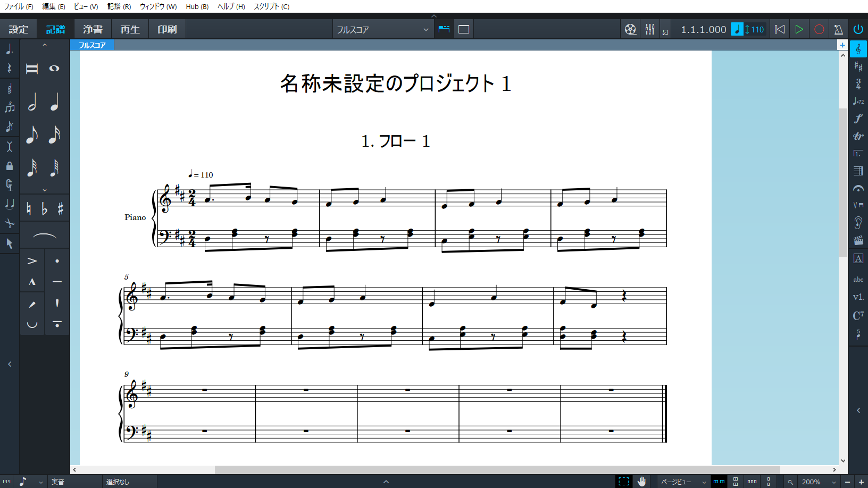Open the 編集 (E) menu
Viewport: 868px width, 488px height.
(54, 6)
